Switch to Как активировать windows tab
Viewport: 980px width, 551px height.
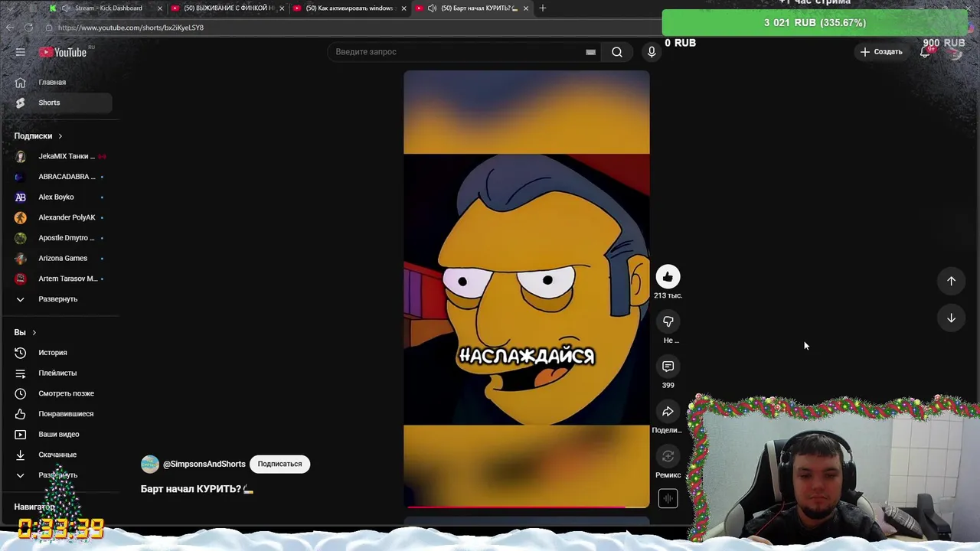[349, 8]
